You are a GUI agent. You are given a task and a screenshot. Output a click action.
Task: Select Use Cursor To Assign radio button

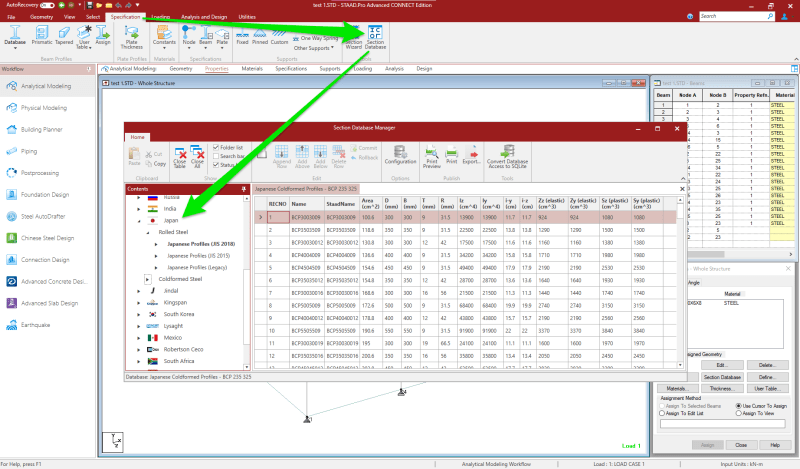click(738, 406)
